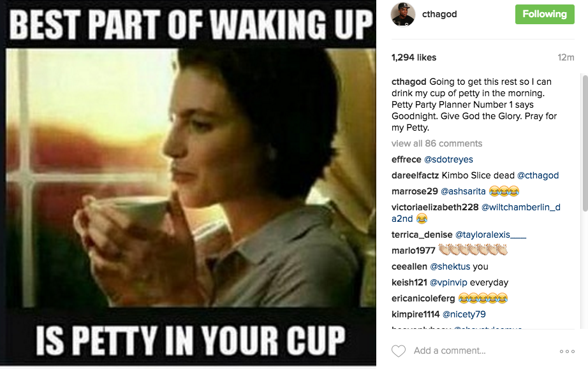Open the @sdotreyes mention link
This screenshot has width=588, height=369.
pos(448,159)
